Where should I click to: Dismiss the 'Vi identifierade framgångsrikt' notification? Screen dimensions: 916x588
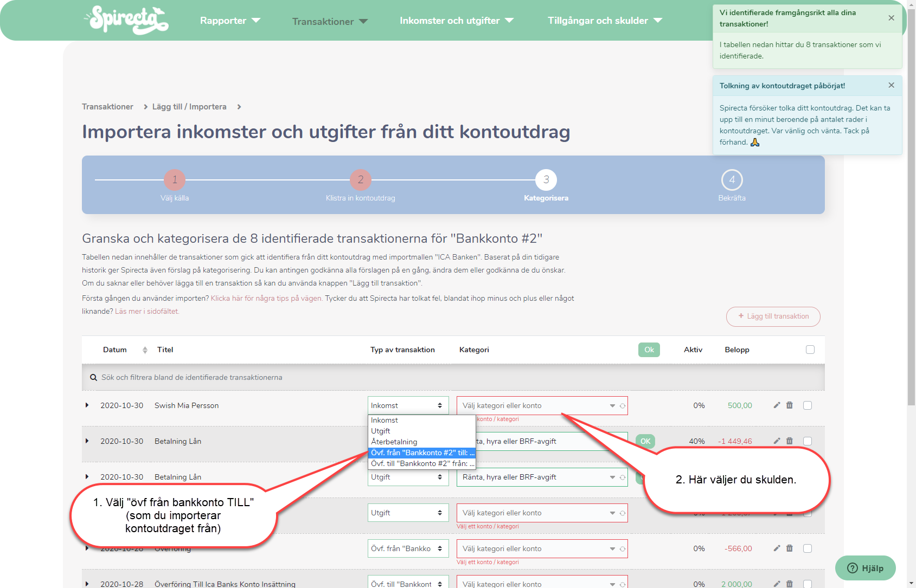891,18
